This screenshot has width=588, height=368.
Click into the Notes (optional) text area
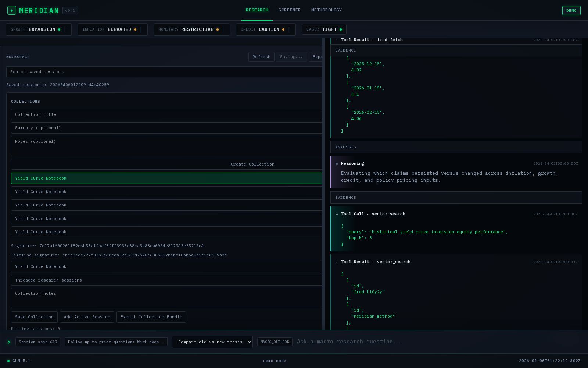[x=166, y=146]
